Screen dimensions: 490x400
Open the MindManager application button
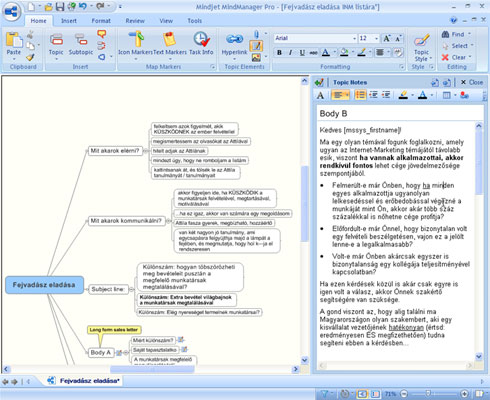[x=12, y=12]
